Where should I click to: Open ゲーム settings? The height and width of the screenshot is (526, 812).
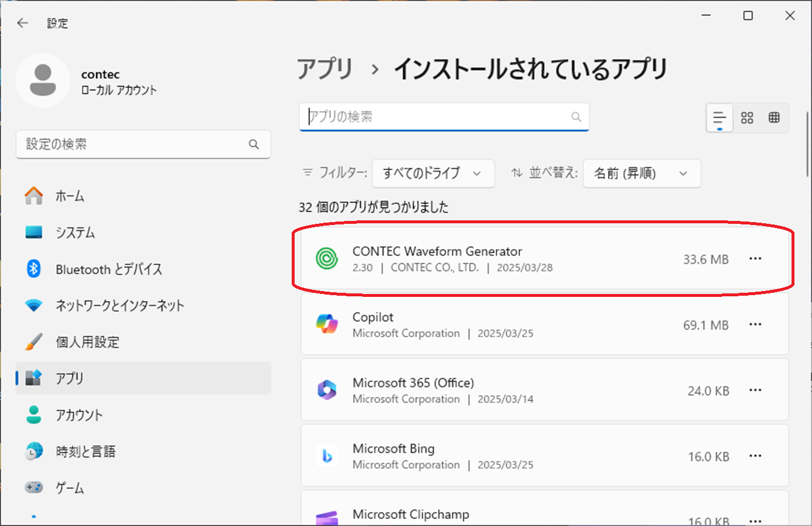pyautogui.click(x=143, y=487)
